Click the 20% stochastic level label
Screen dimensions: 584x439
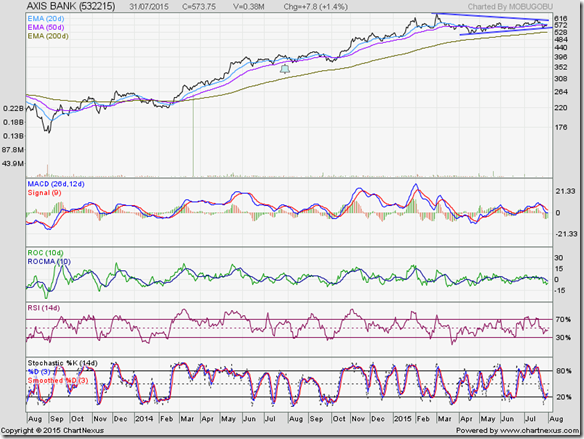point(564,397)
